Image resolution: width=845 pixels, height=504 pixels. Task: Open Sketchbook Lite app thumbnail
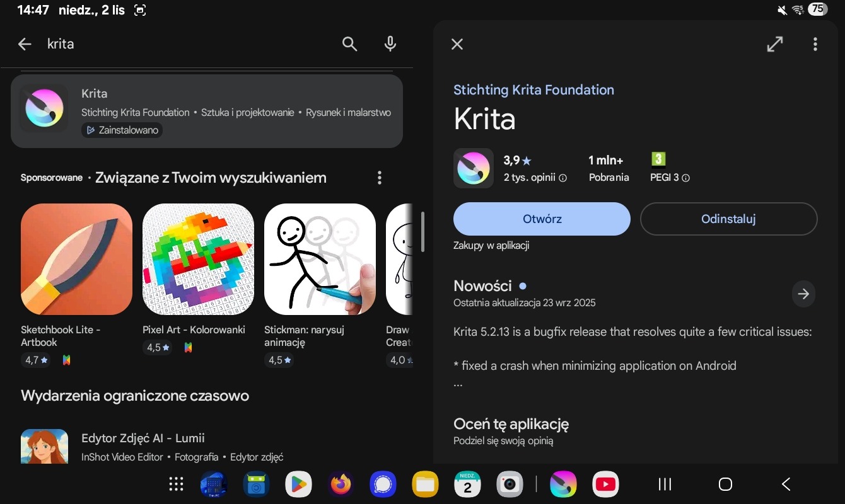coord(76,259)
